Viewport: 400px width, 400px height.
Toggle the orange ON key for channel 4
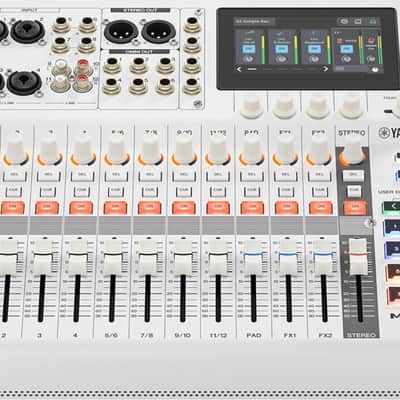click(81, 208)
